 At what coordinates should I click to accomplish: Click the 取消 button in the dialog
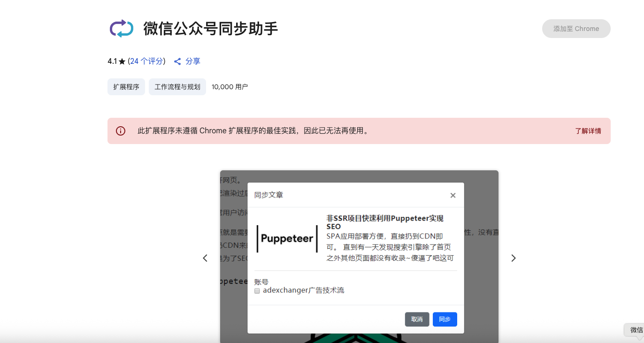[x=417, y=319]
